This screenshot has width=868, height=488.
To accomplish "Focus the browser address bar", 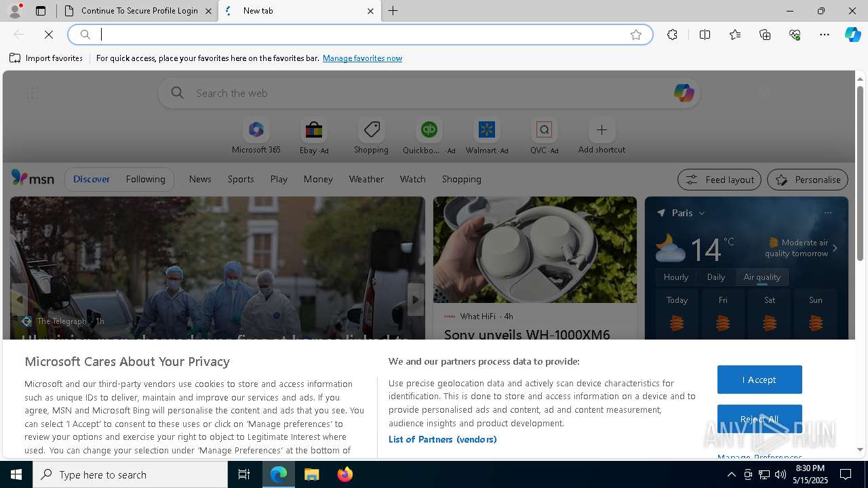I will point(359,35).
